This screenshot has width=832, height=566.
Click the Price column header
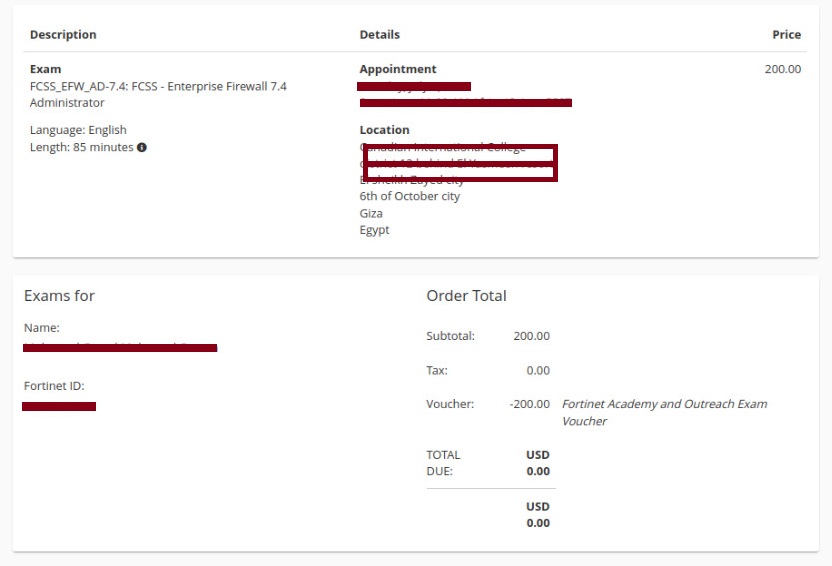[786, 35]
